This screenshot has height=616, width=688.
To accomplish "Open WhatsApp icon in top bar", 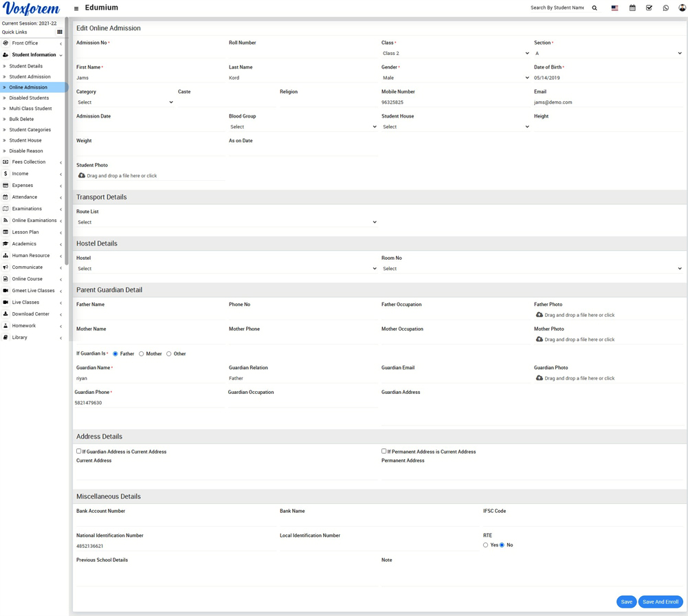I will tap(665, 8).
